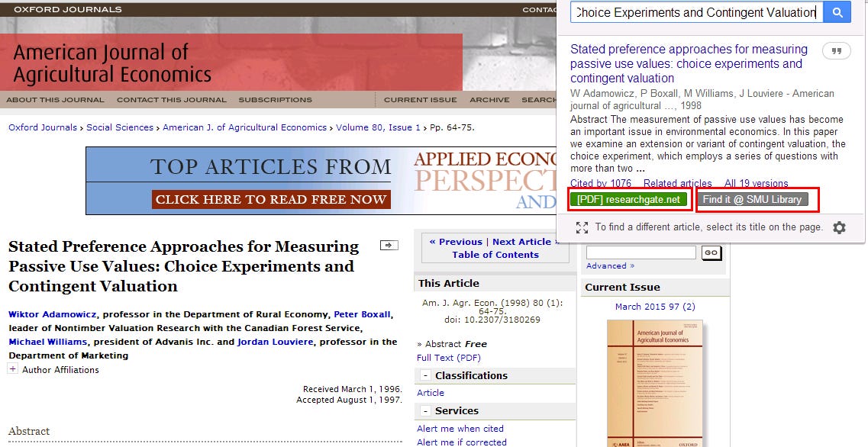Viewport: 868px width, 447px height.
Task: Click Related articles link
Action: coord(678,183)
